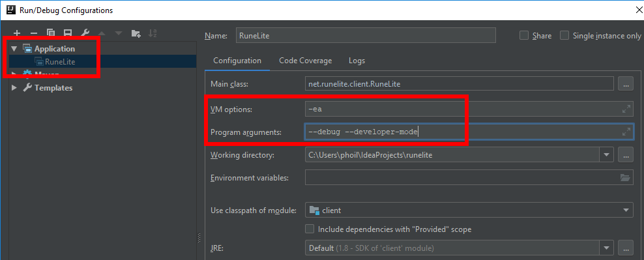Screen dimensions: 644x260
Task: Save the configuration with disk icon
Action: click(x=68, y=33)
